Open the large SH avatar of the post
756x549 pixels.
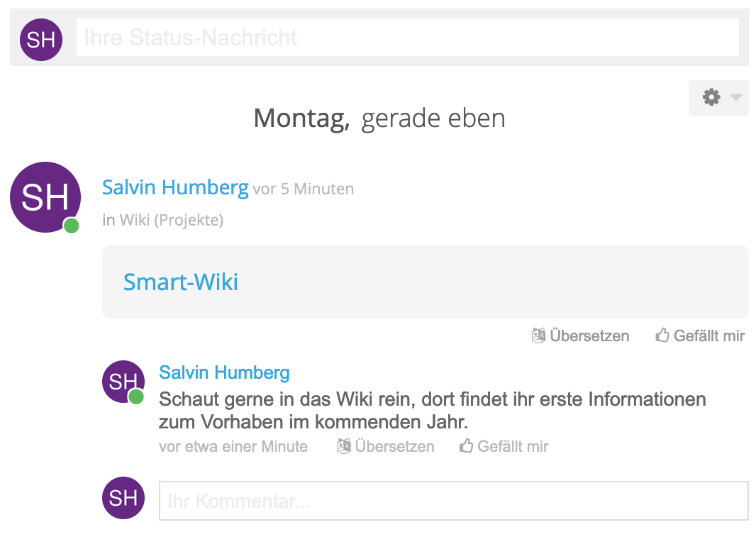45,196
